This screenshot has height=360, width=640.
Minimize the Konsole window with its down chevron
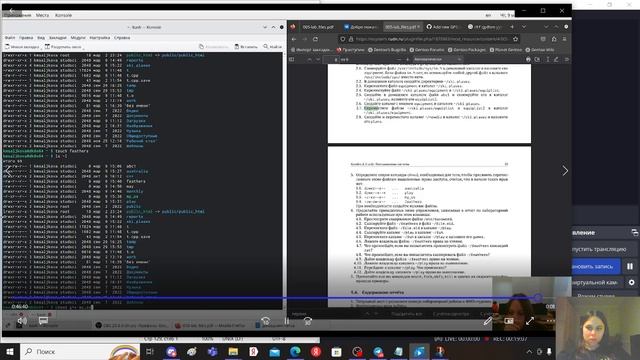265,27
